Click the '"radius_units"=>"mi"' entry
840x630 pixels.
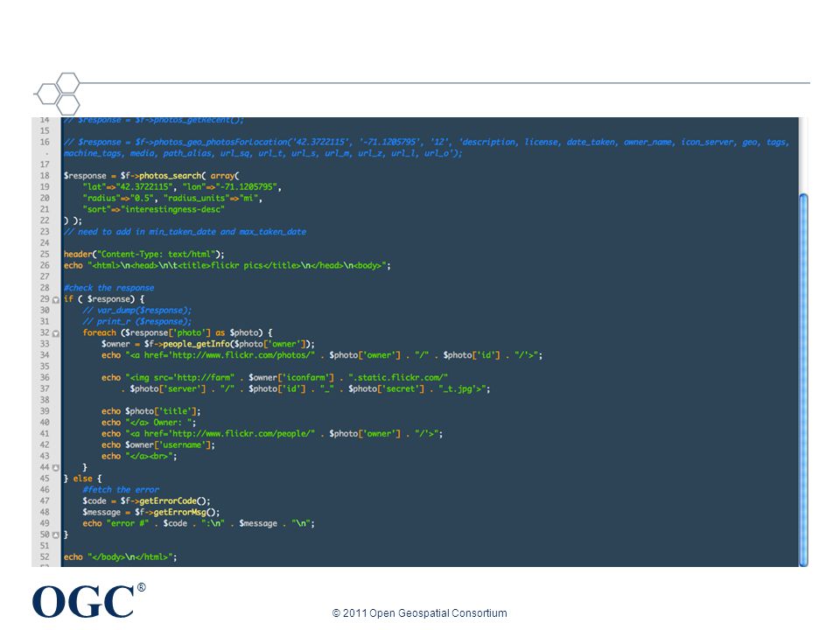(212, 199)
